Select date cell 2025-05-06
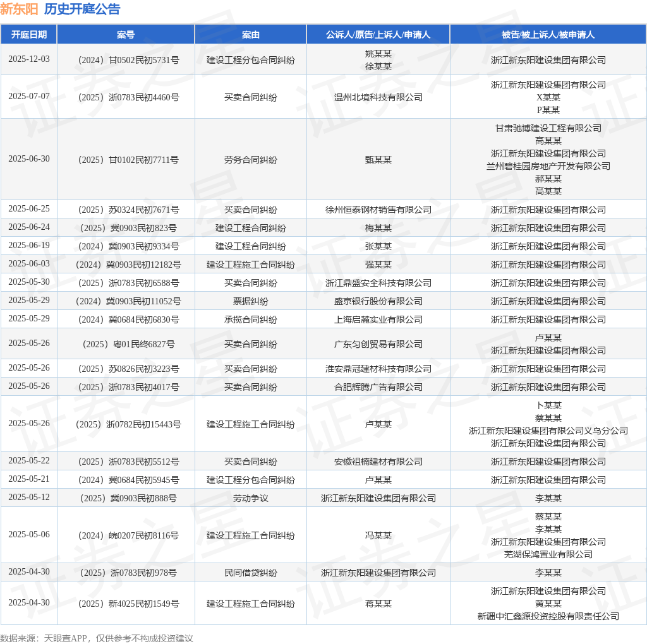647x644 pixels. pos(29,534)
